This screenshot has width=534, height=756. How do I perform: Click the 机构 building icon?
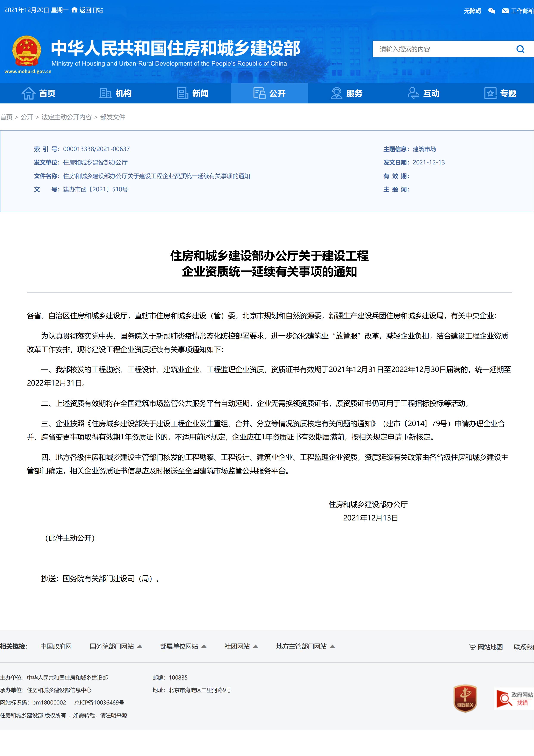105,93
